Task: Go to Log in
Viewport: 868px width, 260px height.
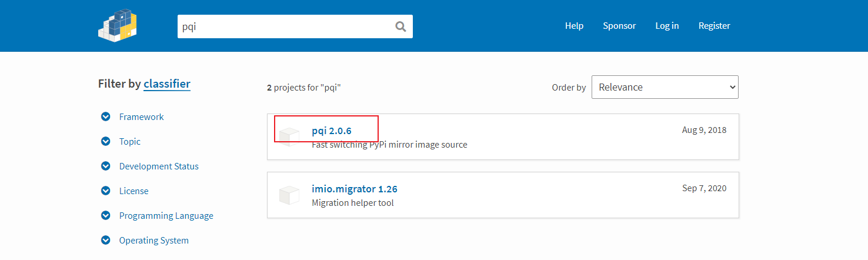Action: (667, 26)
